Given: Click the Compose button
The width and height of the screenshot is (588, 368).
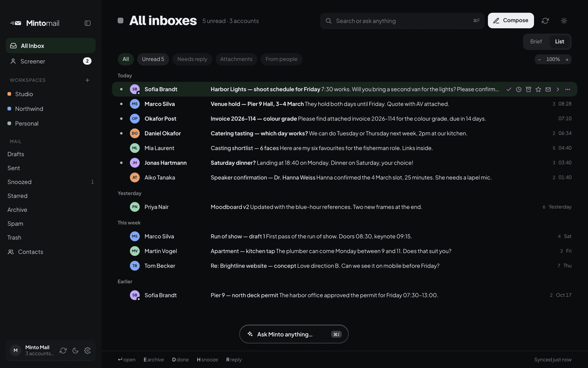Looking at the screenshot, I should (x=511, y=21).
